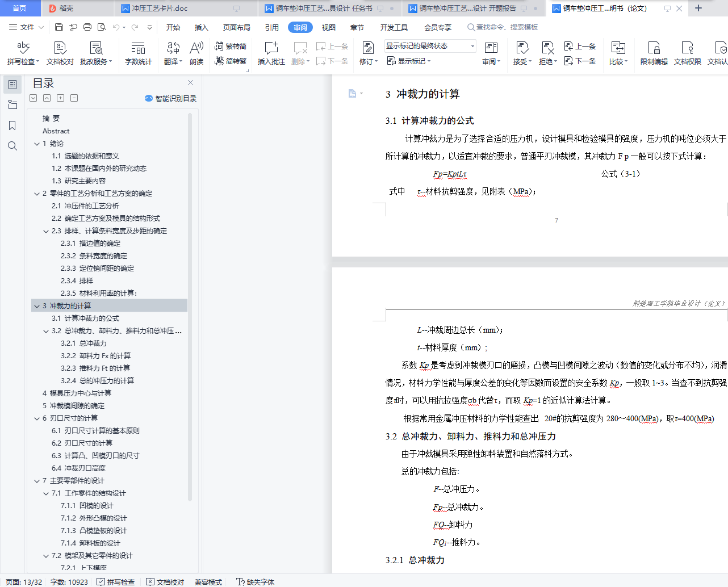Convert text with 简转繁
The height and width of the screenshot is (587, 728).
231,61
